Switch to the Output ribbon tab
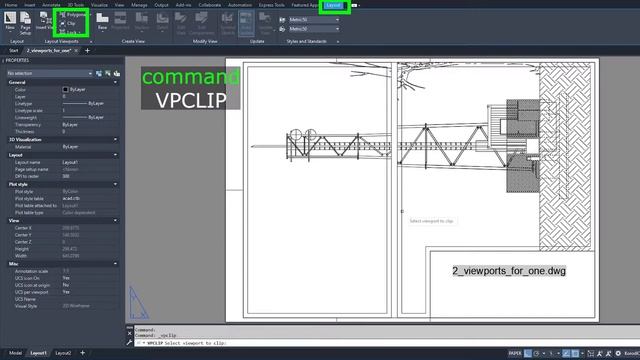This screenshot has height=360, width=640. click(161, 5)
